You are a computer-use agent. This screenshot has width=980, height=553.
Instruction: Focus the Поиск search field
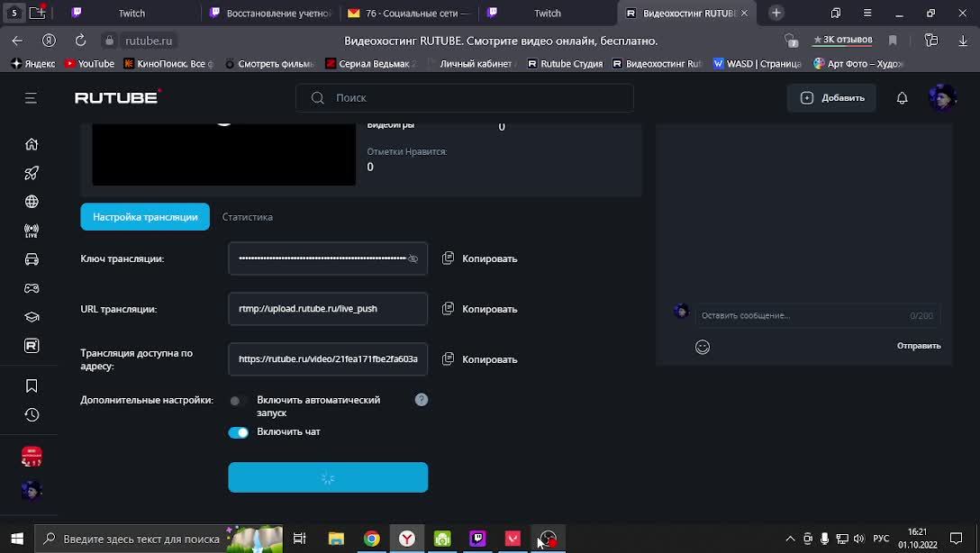pyautogui.click(x=465, y=98)
